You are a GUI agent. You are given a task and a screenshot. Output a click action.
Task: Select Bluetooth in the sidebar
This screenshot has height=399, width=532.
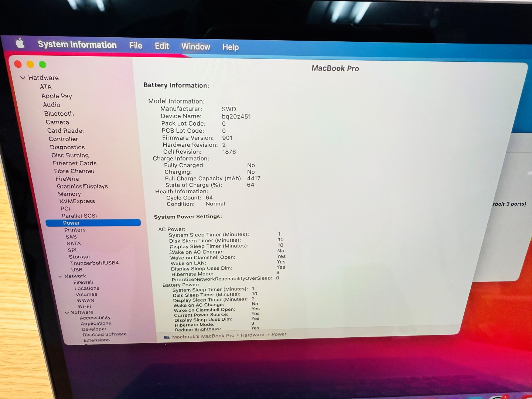59,114
